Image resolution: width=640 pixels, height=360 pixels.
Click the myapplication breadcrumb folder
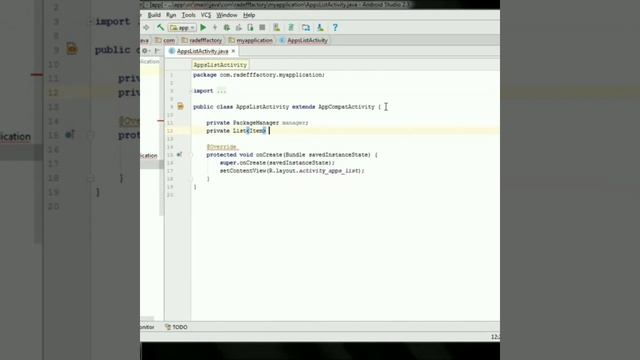[251, 40]
